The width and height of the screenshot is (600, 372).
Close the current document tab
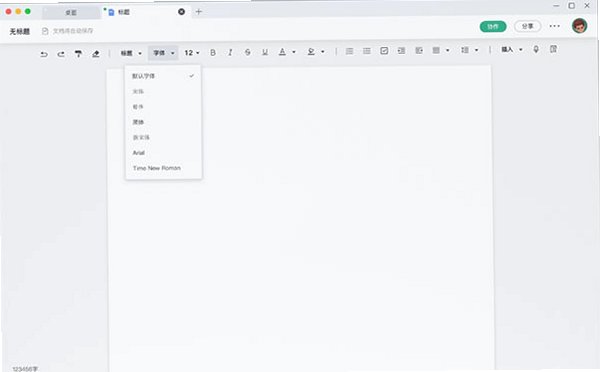pyautogui.click(x=181, y=12)
